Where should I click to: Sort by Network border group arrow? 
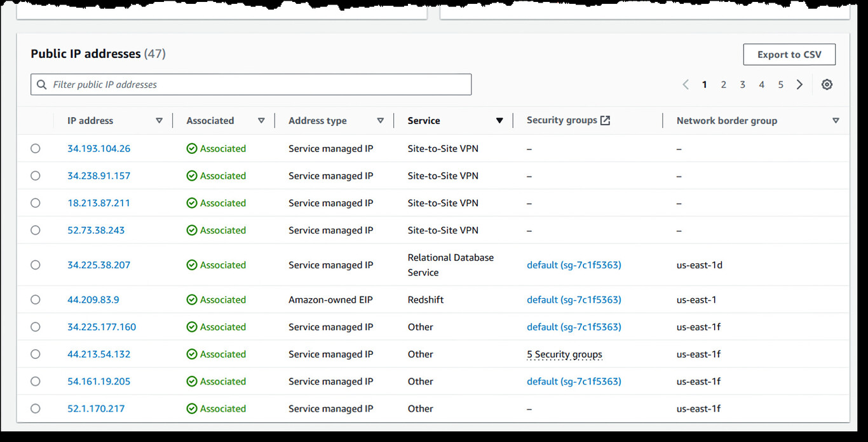pyautogui.click(x=836, y=121)
